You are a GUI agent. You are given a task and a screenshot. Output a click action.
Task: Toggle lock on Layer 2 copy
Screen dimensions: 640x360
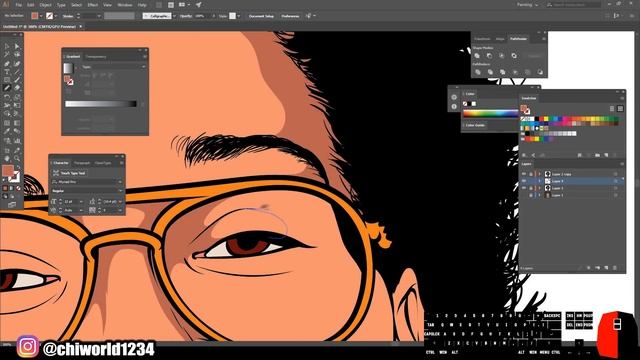[531, 174]
